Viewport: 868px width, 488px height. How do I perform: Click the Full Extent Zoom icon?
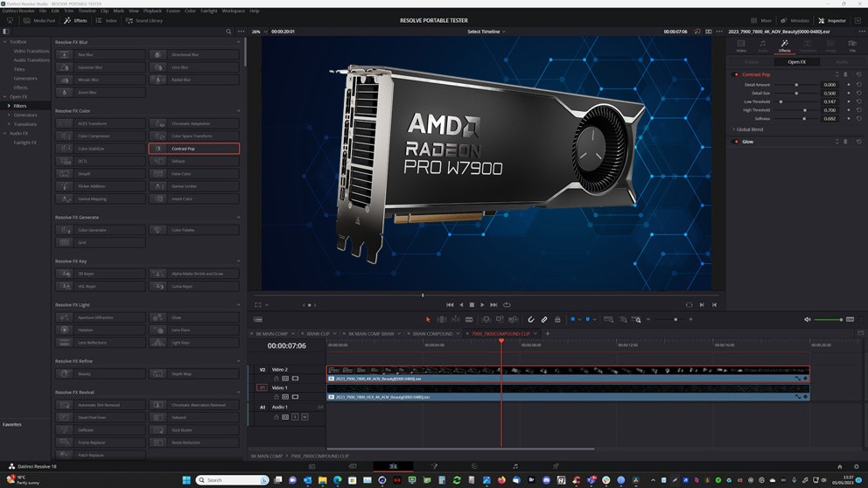tap(608, 319)
